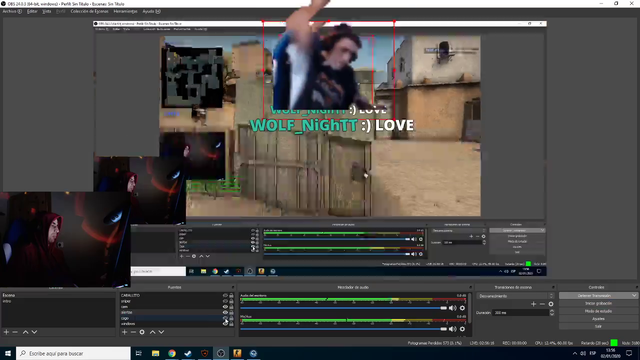640x360 pixels.
Task: Lock the windows source
Action: coord(231,324)
